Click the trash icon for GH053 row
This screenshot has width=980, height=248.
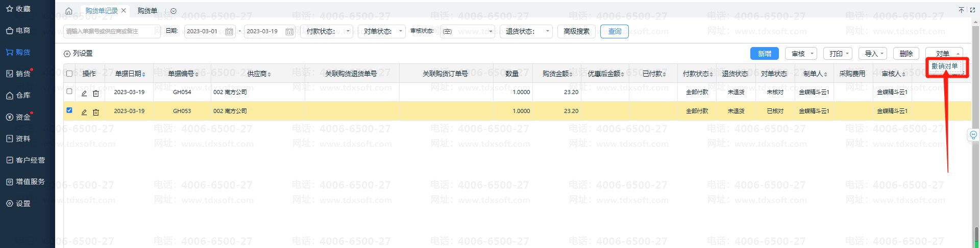tap(96, 111)
